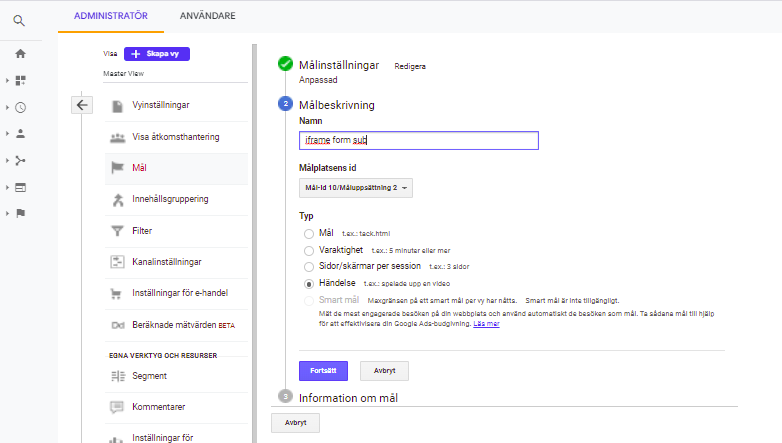Click the search magnifier icon
This screenshot has height=443, width=782.
pos(20,19)
